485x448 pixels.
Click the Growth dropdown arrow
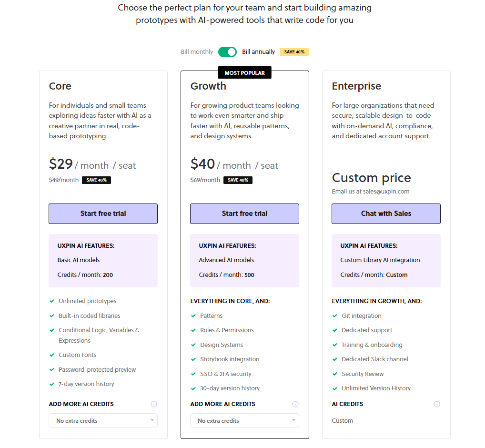(293, 420)
